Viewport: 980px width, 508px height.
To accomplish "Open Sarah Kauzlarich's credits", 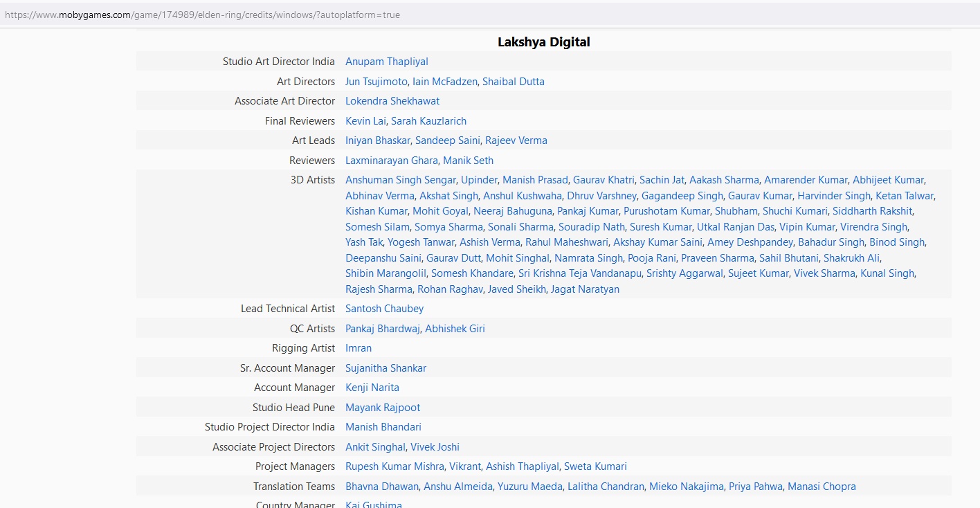I will [x=429, y=121].
